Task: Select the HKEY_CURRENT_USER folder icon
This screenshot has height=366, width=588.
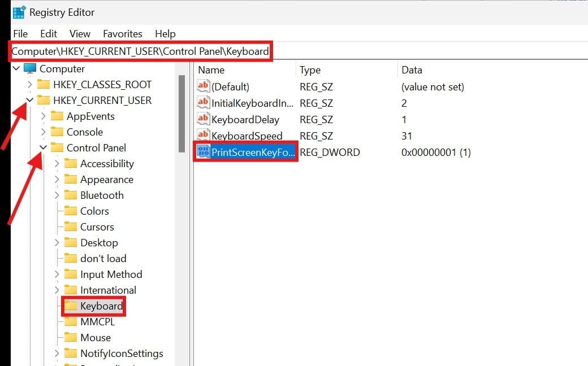Action: click(44, 100)
